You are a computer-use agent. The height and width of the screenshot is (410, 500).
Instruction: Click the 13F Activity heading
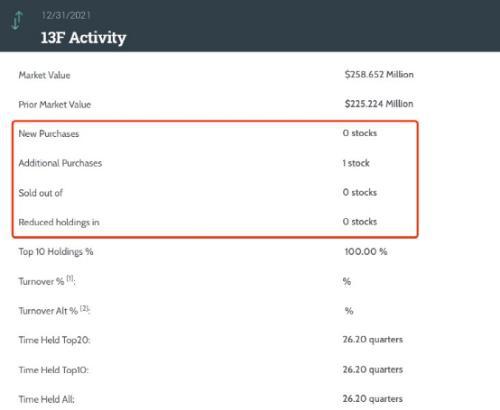(83, 37)
